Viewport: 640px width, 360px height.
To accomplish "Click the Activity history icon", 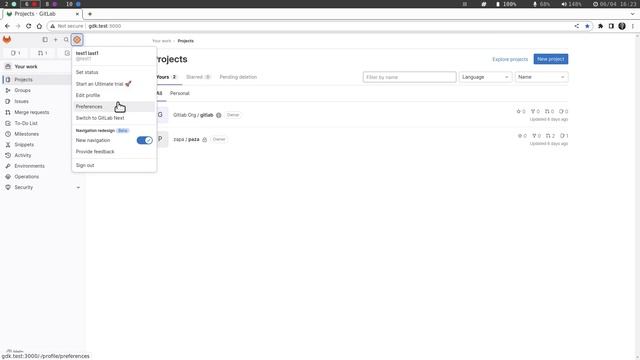I will click(8, 155).
